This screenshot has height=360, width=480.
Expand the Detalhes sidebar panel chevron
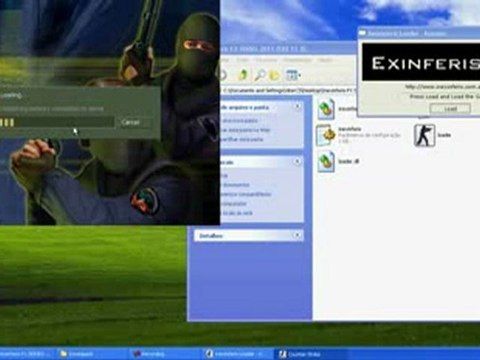tap(297, 235)
